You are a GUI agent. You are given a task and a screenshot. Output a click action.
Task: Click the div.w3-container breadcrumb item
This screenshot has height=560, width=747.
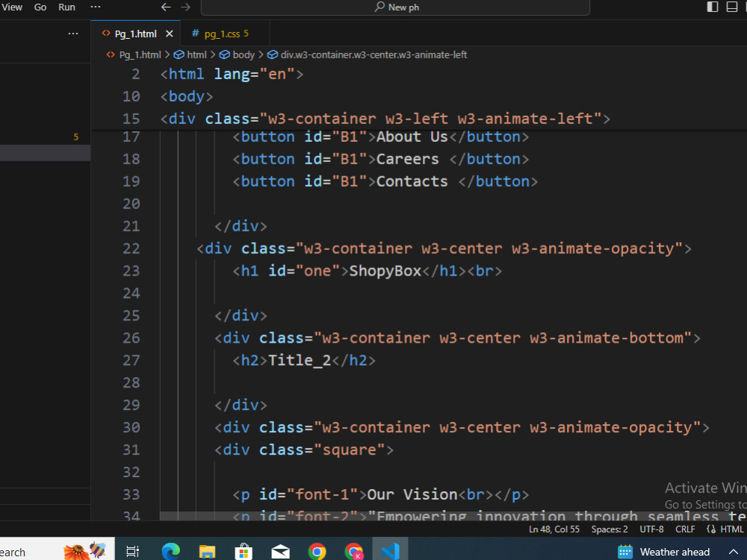tap(368, 55)
